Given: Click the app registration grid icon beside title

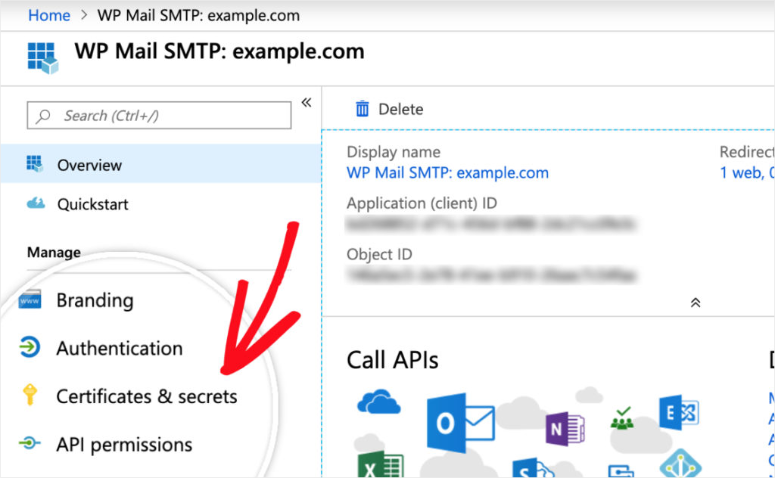Looking at the screenshot, I should pos(43,58).
